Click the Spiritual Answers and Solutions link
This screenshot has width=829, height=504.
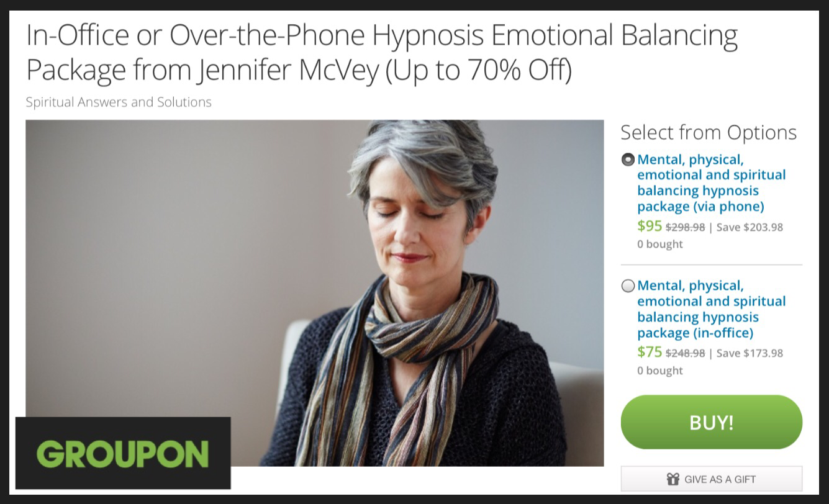point(119,102)
